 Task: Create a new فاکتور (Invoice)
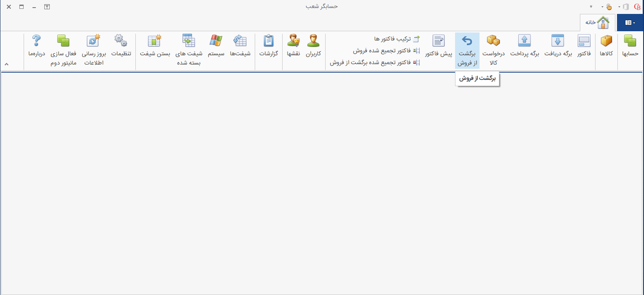[583, 50]
